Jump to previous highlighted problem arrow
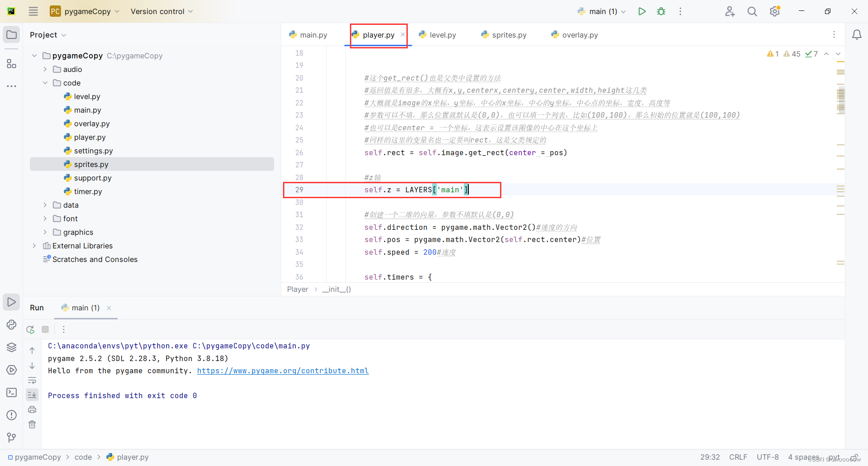The height and width of the screenshot is (466, 868). pyautogui.click(x=826, y=54)
